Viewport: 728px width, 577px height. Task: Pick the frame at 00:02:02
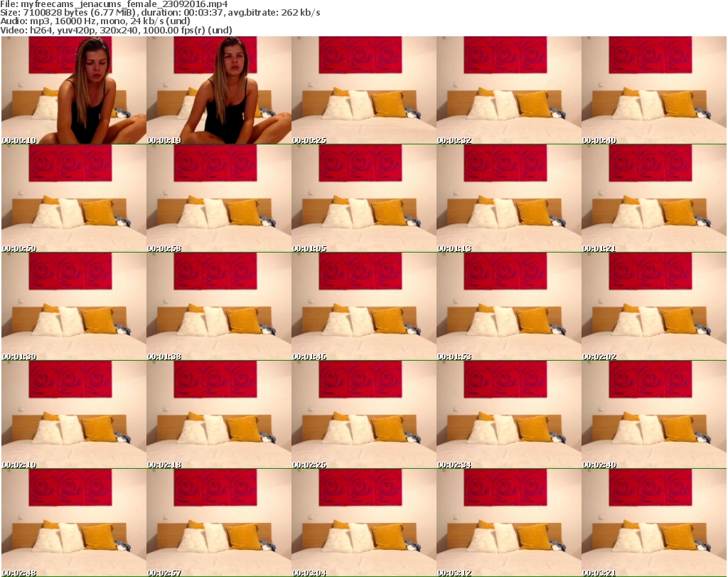tap(654, 307)
